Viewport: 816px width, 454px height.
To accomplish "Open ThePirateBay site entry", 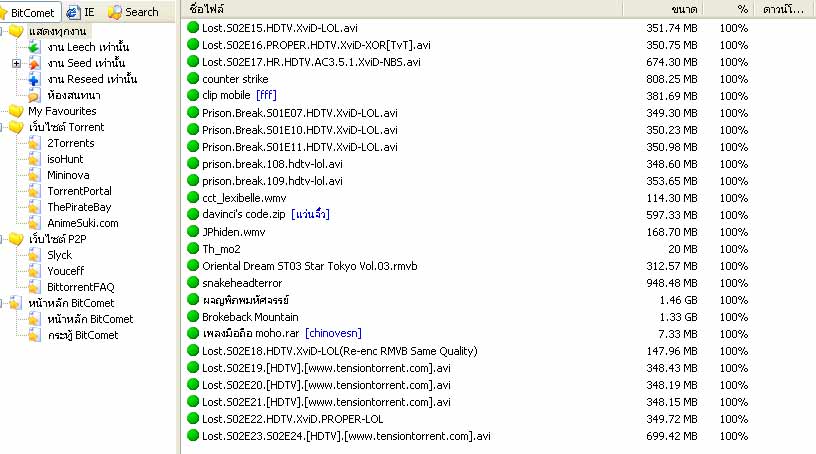I will [79, 208].
